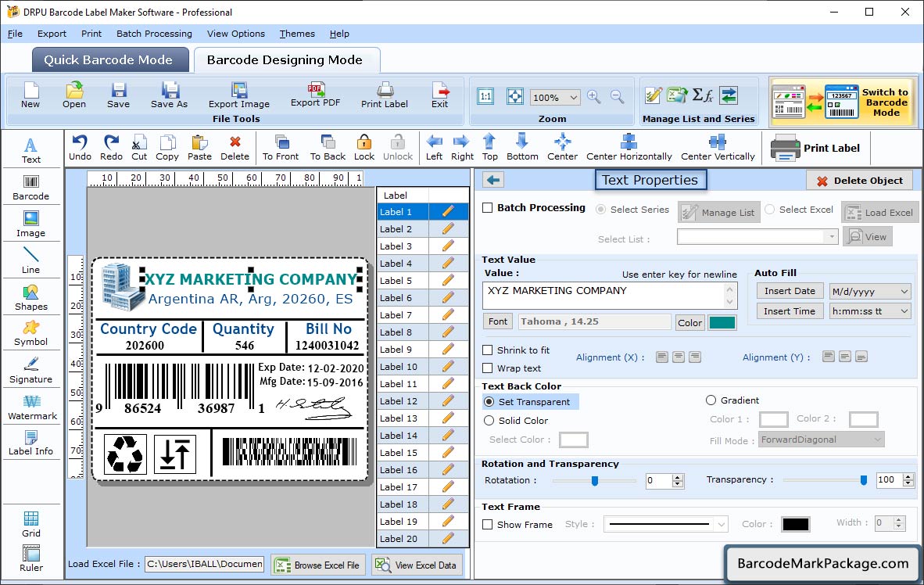This screenshot has width=924, height=585.
Task: Lock the selected object
Action: [364, 148]
